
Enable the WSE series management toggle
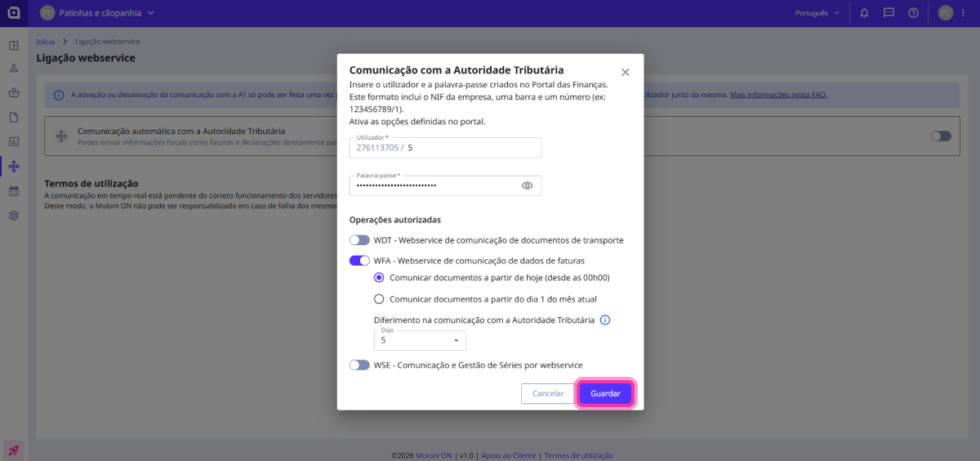(359, 365)
